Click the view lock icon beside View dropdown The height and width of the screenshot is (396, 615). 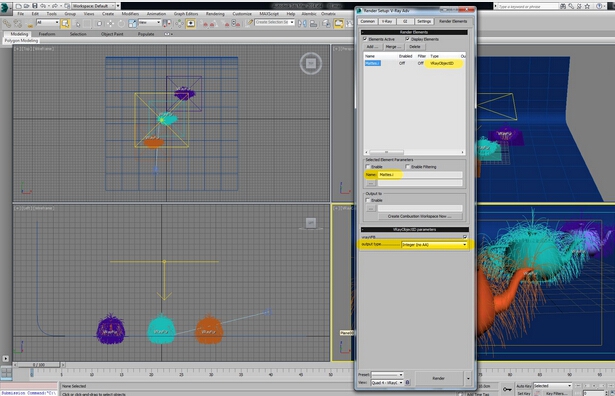pos(408,382)
